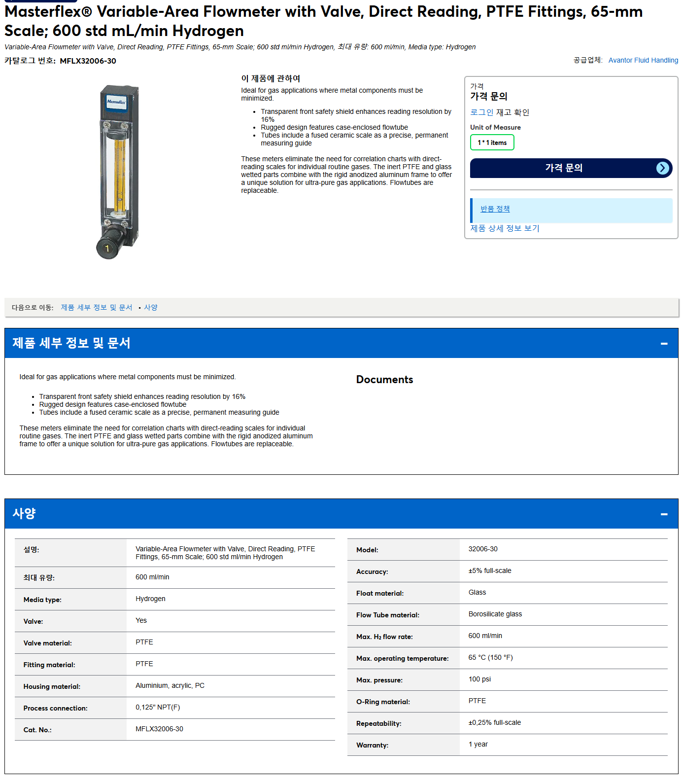
Task: Click the 사양 section header title
Action: [24, 513]
